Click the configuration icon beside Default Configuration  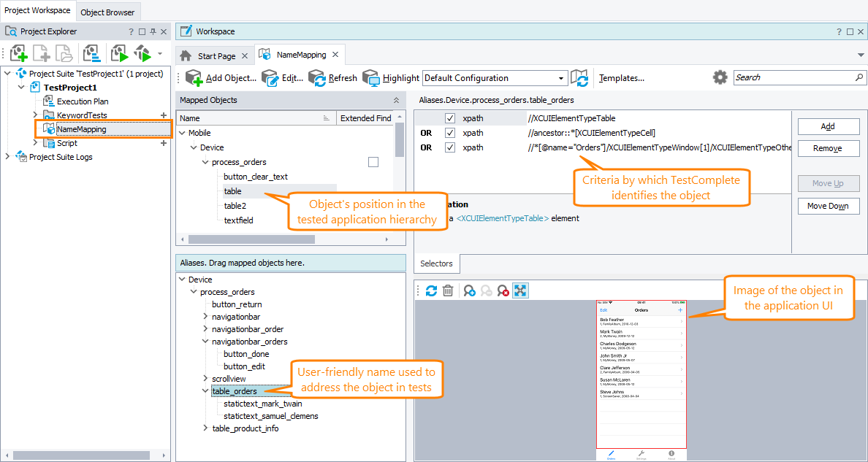(x=579, y=78)
